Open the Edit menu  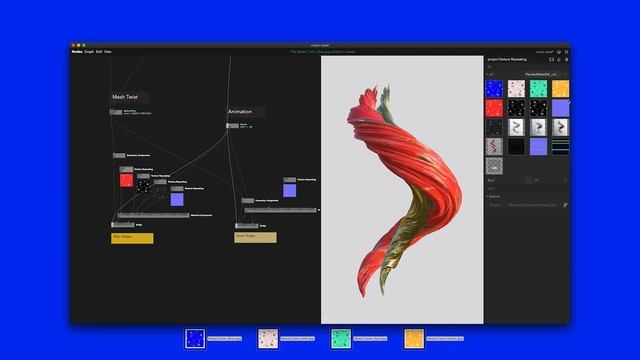pos(99,52)
